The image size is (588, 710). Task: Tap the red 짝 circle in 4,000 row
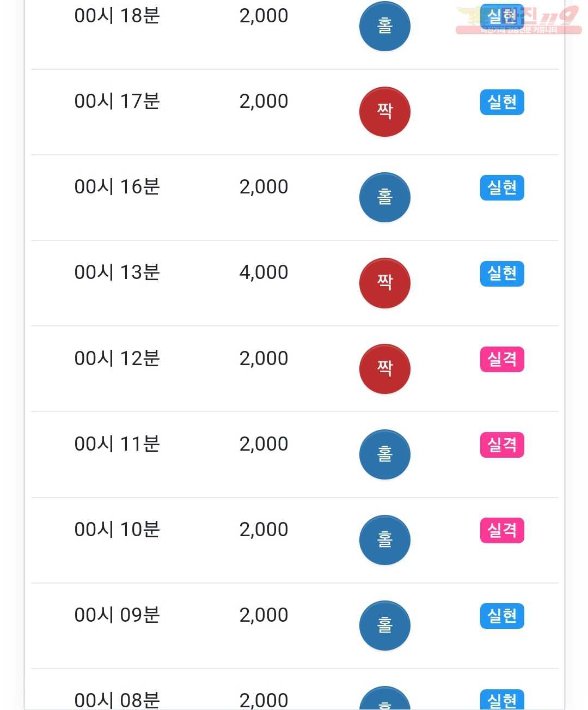tap(384, 282)
